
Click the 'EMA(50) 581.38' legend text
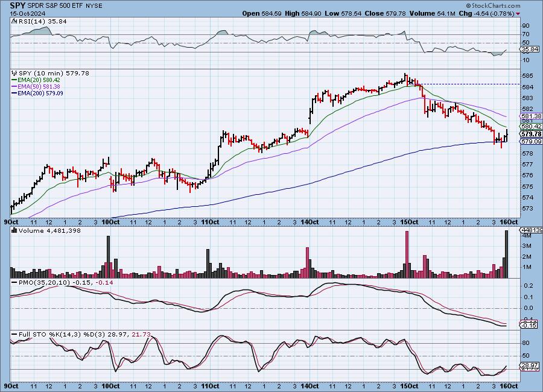[x=39, y=87]
